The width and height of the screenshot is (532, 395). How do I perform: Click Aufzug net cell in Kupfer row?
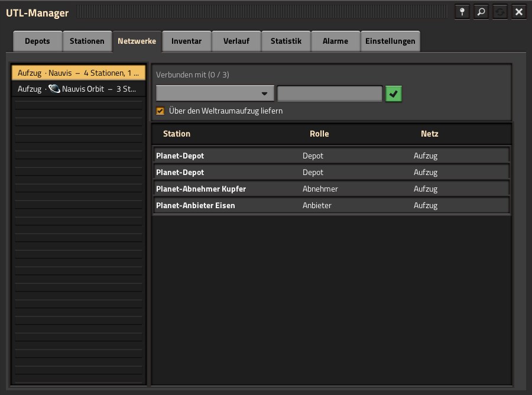(426, 189)
